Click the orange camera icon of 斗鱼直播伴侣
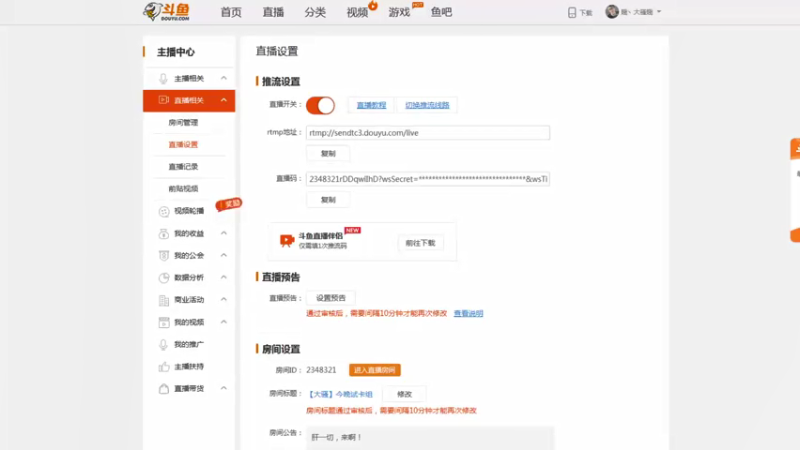Image resolution: width=800 pixels, height=450 pixels. pyautogui.click(x=287, y=240)
